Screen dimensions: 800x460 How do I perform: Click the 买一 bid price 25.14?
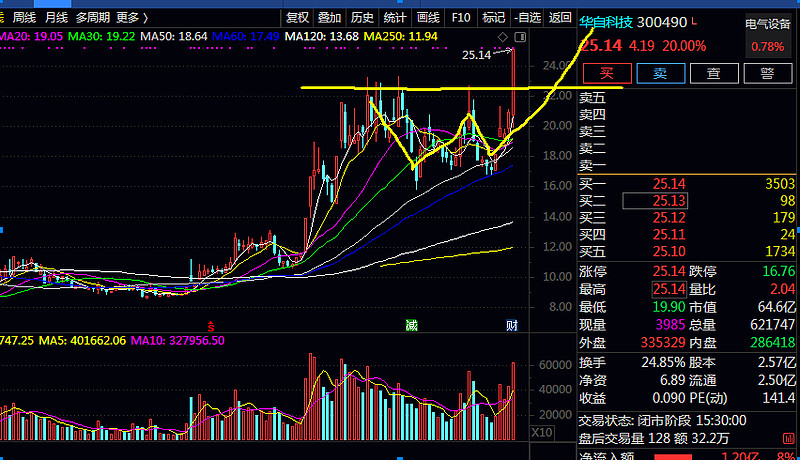[669, 184]
